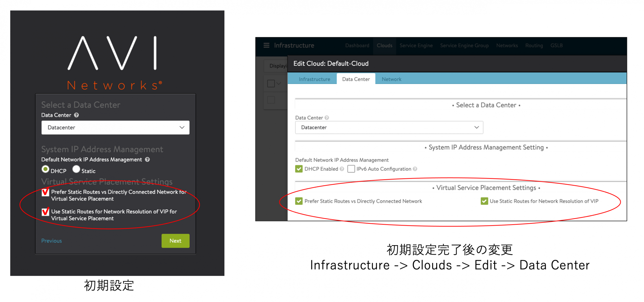Click the 'Virtual Service Placement Settings' heading in Edit Cloud
This screenshot has width=644, height=302.
coord(486,188)
